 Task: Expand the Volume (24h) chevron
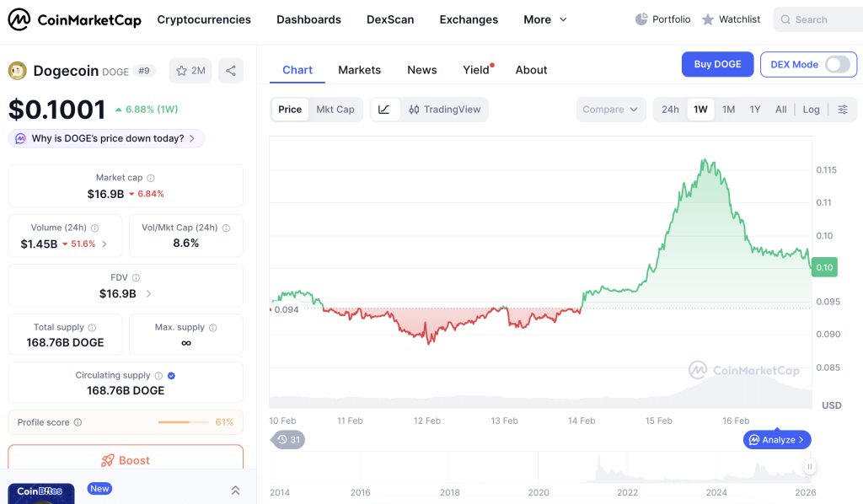105,244
